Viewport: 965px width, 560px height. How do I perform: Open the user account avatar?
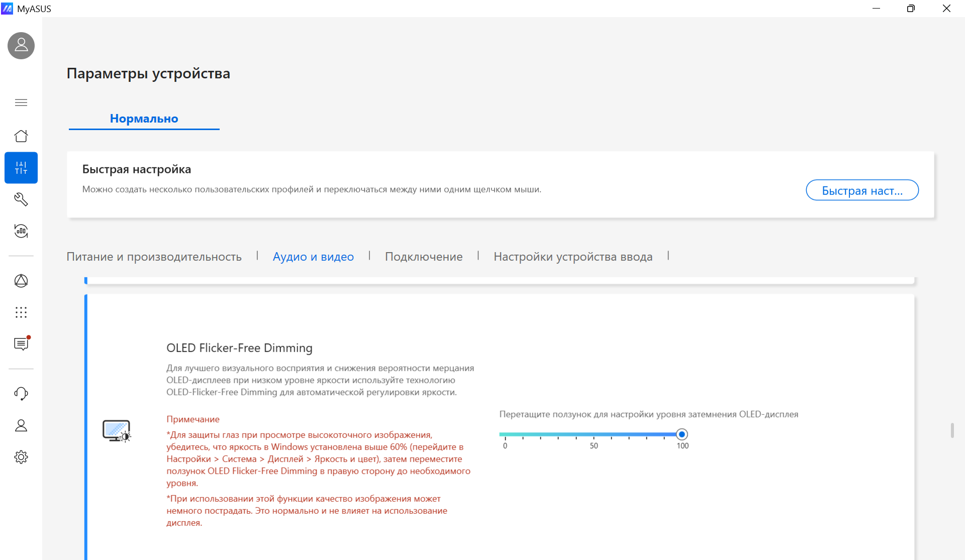point(21,46)
